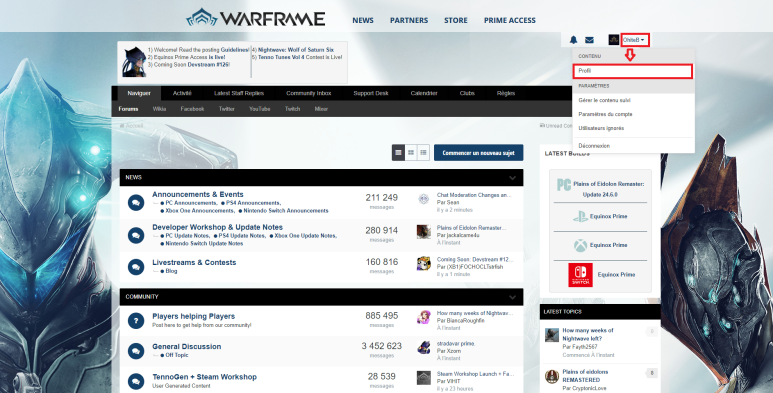Click the Xbox Equinox Prime icon
773x393 pixels.
[580, 246]
